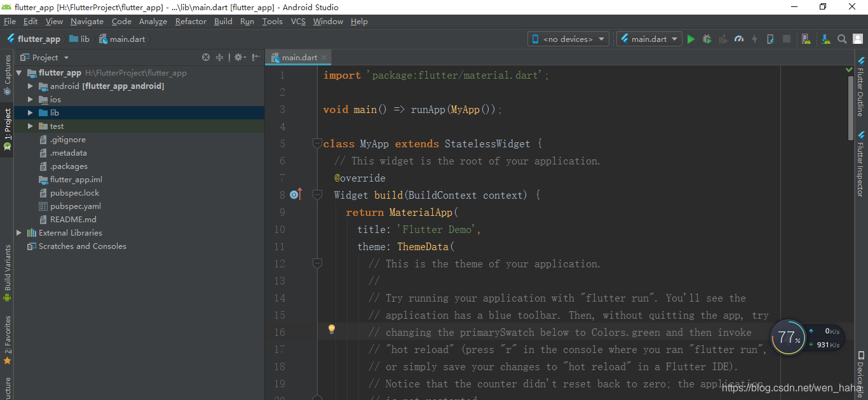
Task: Open the Tools menu
Action: (x=272, y=22)
